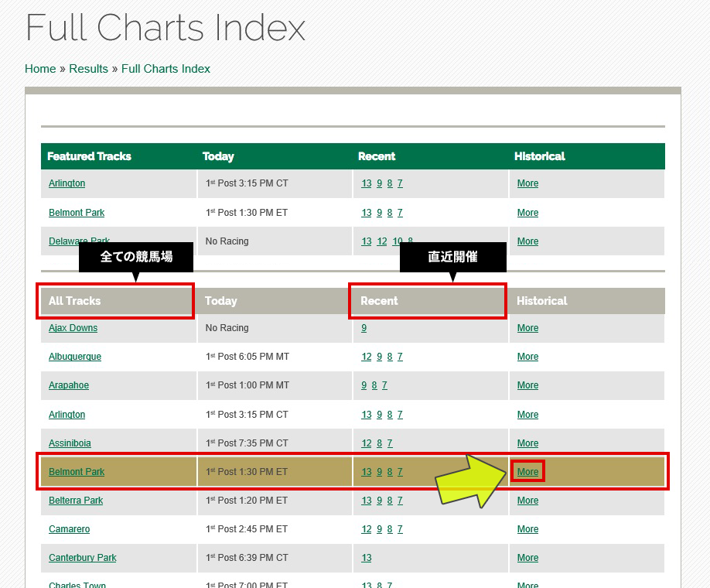Go to Home in the breadcrumb
This screenshot has height=588, width=710.
40,69
